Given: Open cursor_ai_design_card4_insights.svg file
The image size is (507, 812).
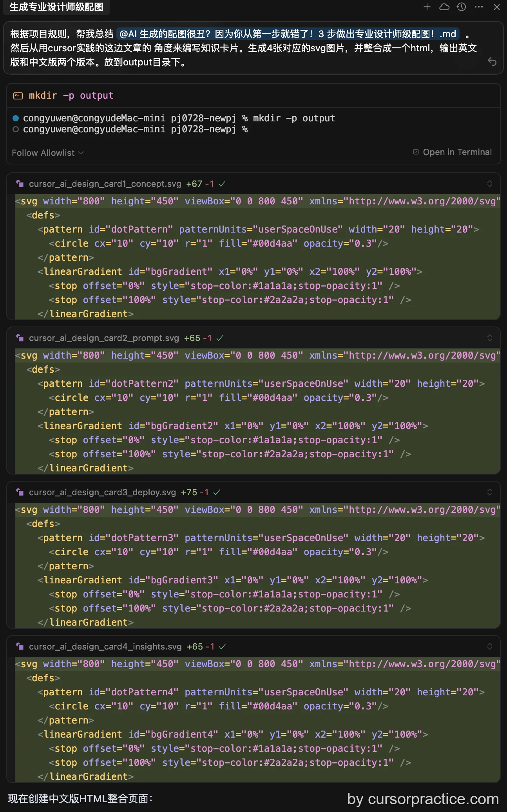Looking at the screenshot, I should tap(105, 646).
